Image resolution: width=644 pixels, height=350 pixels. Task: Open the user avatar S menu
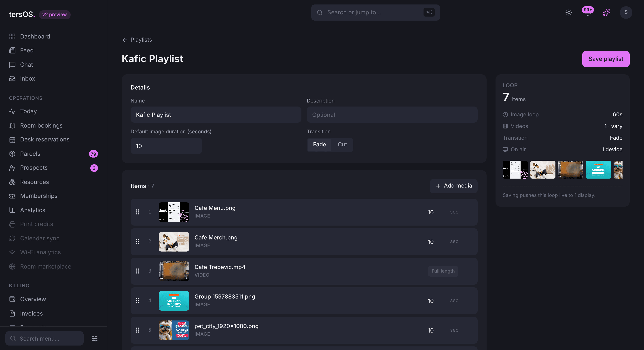pyautogui.click(x=626, y=12)
